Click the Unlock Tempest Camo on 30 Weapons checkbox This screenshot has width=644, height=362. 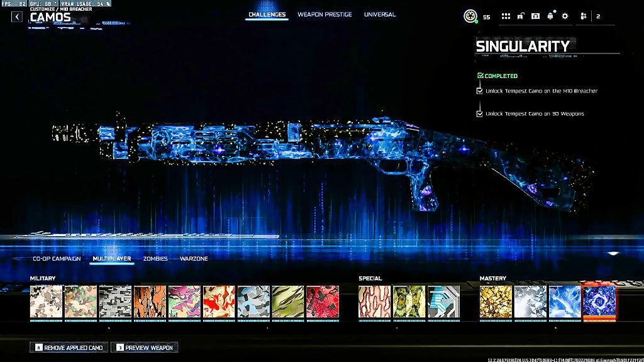pos(480,114)
